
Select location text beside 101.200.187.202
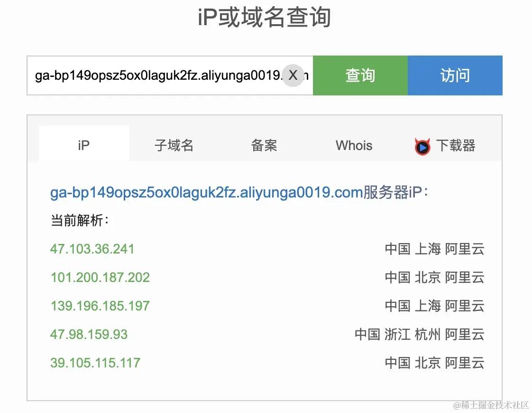pyautogui.click(x=434, y=278)
